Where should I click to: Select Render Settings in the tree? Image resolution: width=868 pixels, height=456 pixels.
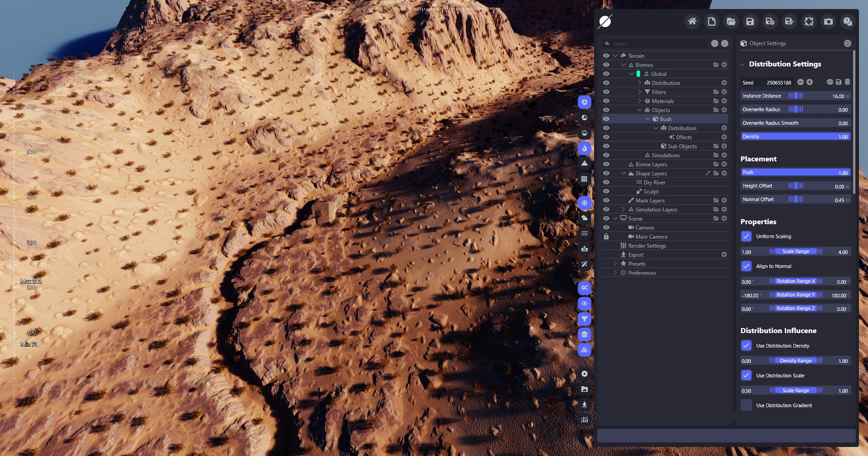(647, 246)
